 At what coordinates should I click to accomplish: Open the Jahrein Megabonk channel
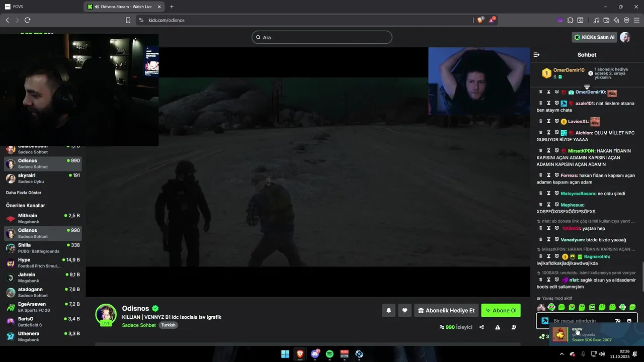pyautogui.click(x=43, y=278)
